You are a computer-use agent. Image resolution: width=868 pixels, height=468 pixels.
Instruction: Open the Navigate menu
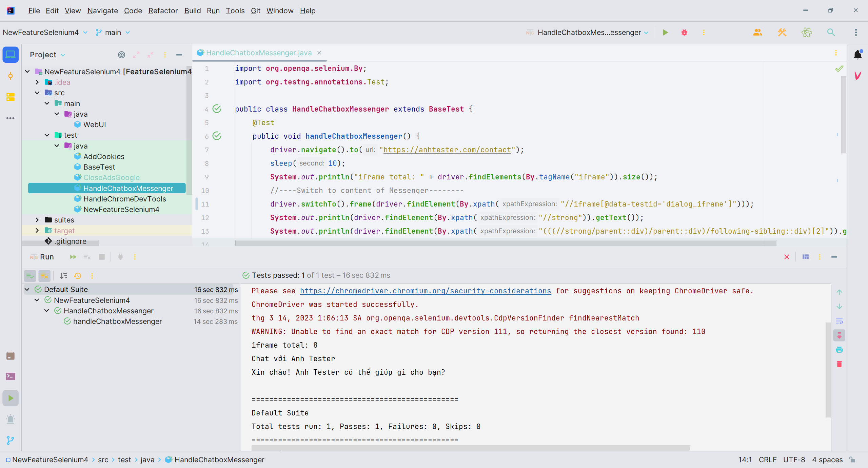[102, 11]
